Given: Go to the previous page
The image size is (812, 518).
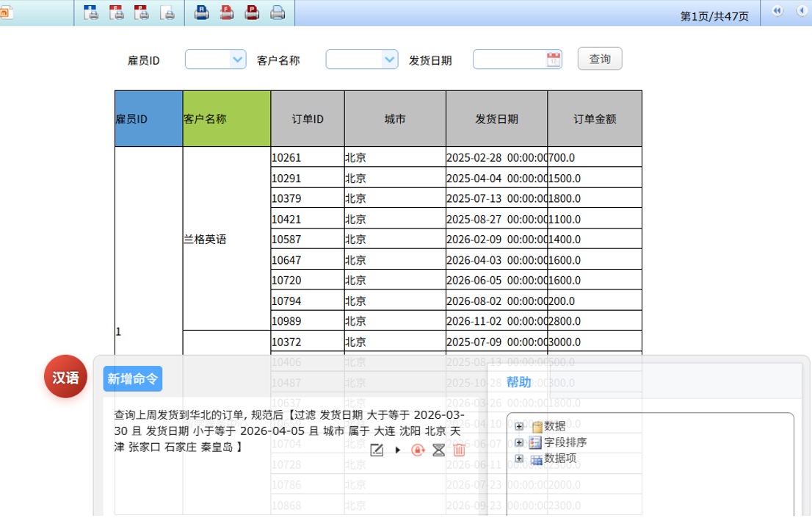Looking at the screenshot, I should coord(801,11).
